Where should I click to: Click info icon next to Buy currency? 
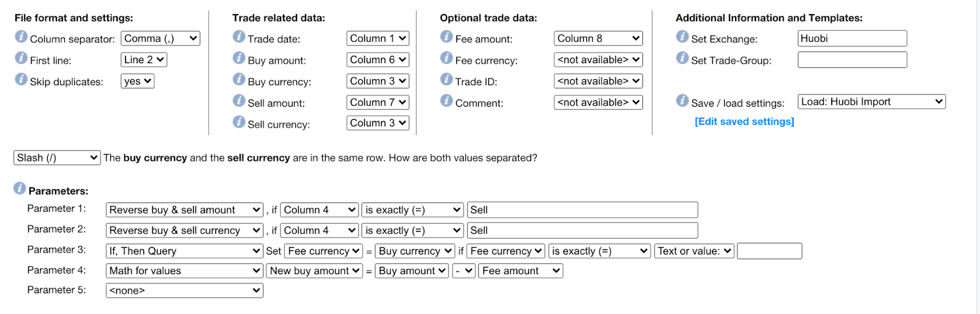pos(239,80)
